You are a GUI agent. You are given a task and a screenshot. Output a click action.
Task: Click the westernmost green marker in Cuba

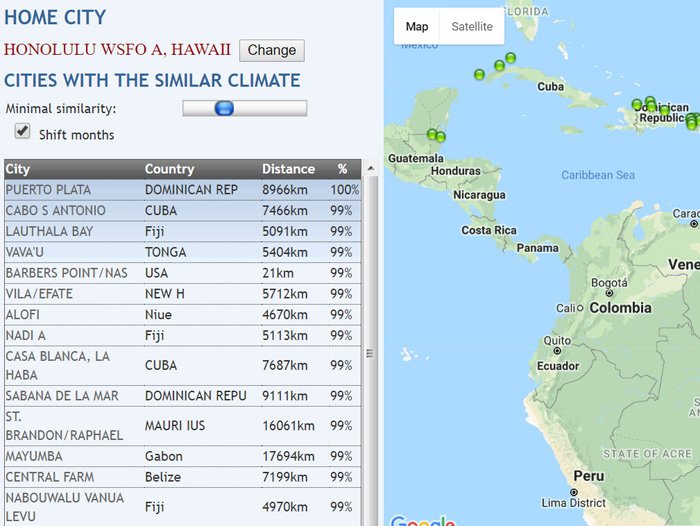[x=479, y=74]
